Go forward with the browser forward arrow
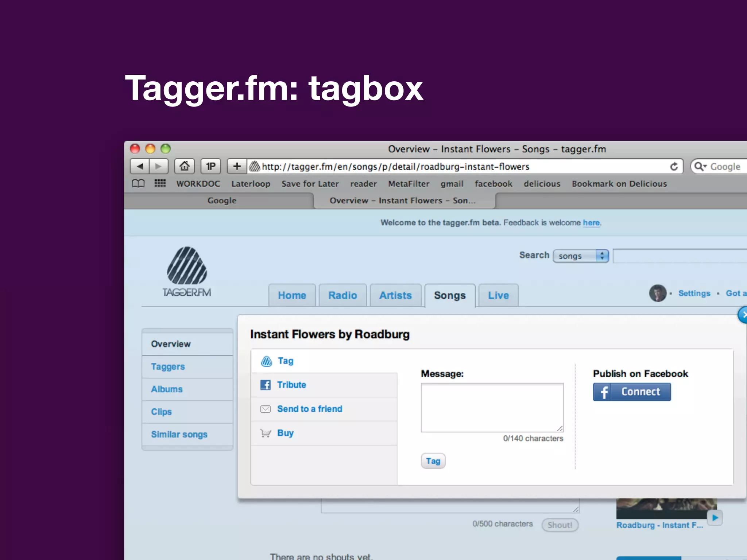This screenshot has width=747, height=560. pos(159,167)
